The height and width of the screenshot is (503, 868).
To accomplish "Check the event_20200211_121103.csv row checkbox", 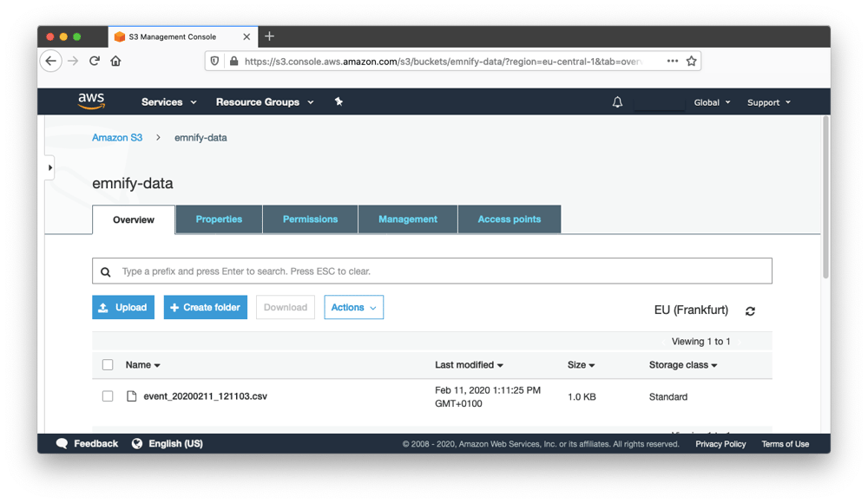I will 108,396.
